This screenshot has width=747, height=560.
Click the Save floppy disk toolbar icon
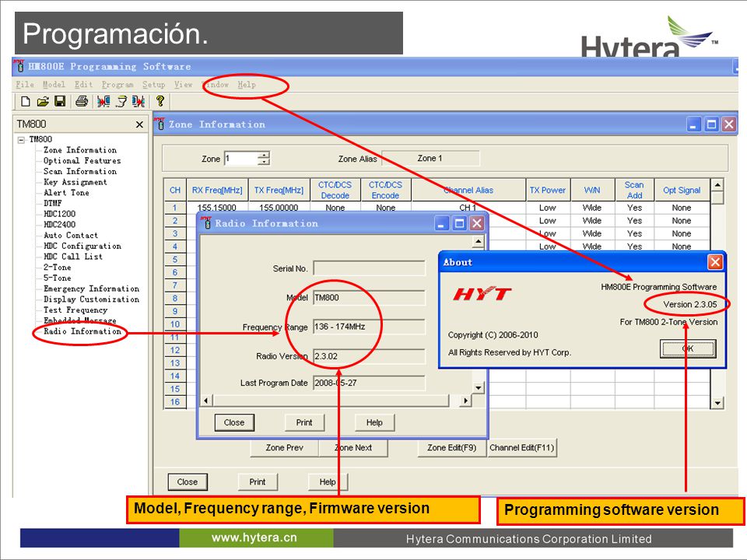(x=60, y=101)
